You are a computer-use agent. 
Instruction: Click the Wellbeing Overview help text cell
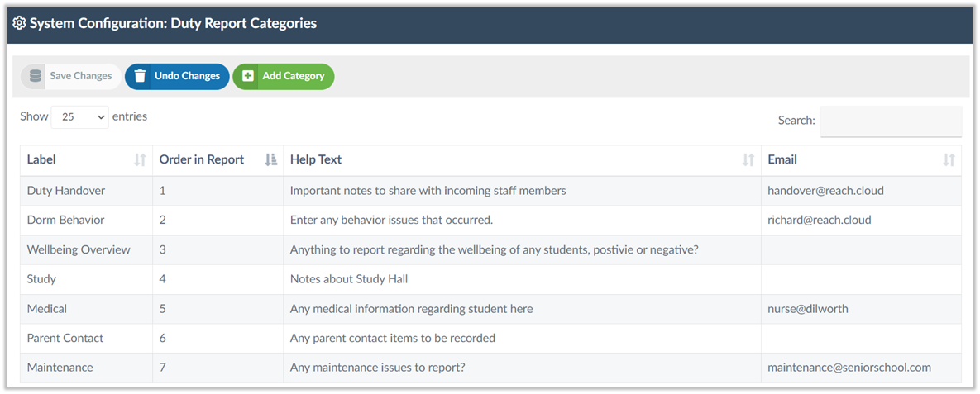pos(494,250)
